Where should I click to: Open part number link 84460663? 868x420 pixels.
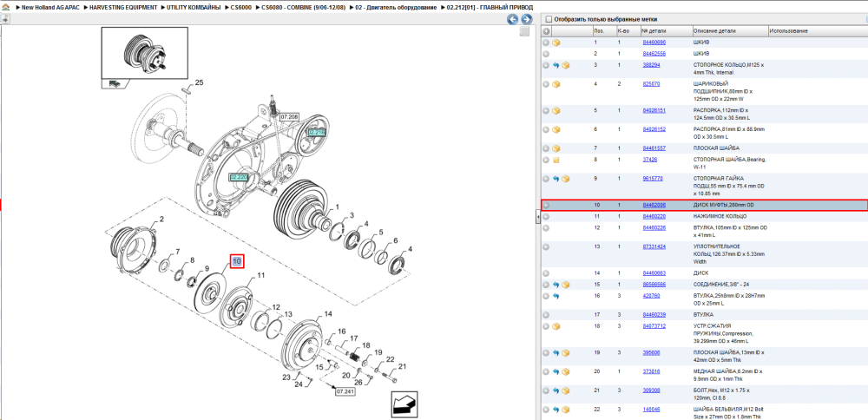[654, 273]
